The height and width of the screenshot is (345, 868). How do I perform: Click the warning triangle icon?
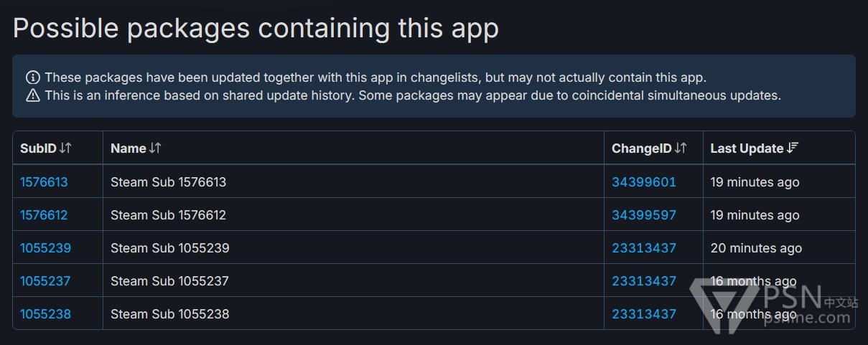coord(33,95)
